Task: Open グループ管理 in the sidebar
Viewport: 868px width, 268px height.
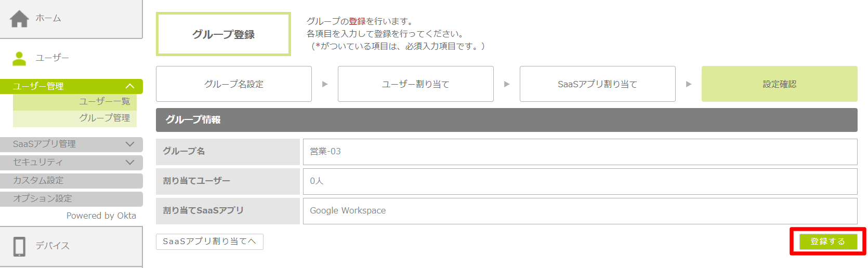Action: pyautogui.click(x=104, y=118)
